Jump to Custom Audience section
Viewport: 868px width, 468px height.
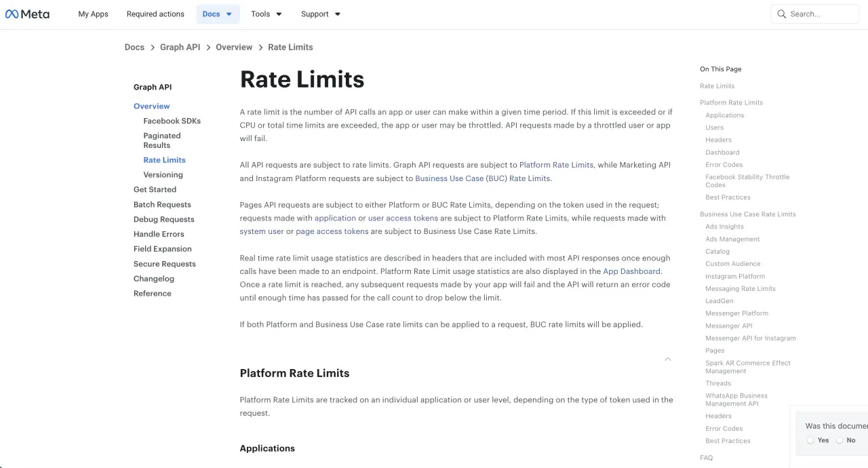(733, 264)
